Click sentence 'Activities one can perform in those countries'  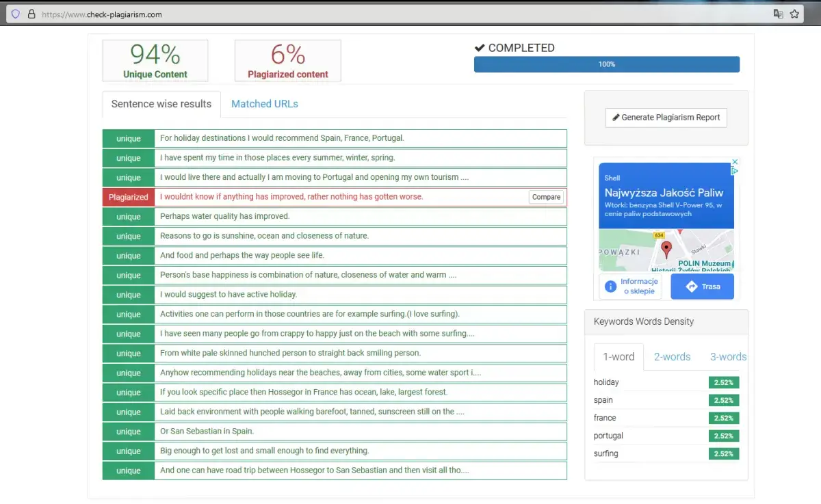pos(310,315)
